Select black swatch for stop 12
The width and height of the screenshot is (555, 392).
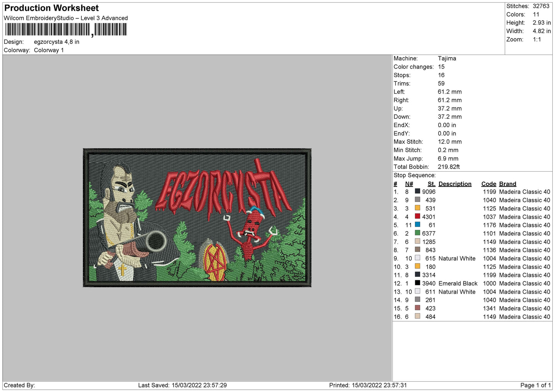point(417,283)
